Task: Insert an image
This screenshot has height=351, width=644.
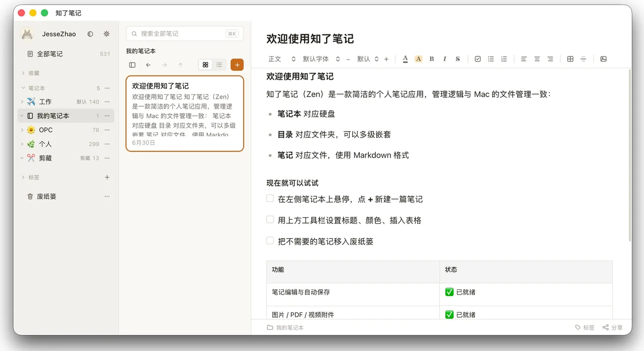Action: (x=603, y=59)
